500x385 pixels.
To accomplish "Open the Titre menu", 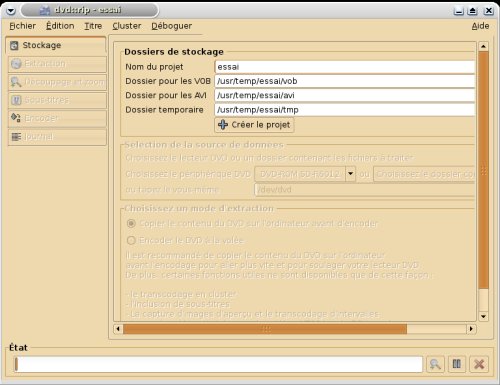I will coord(93,26).
